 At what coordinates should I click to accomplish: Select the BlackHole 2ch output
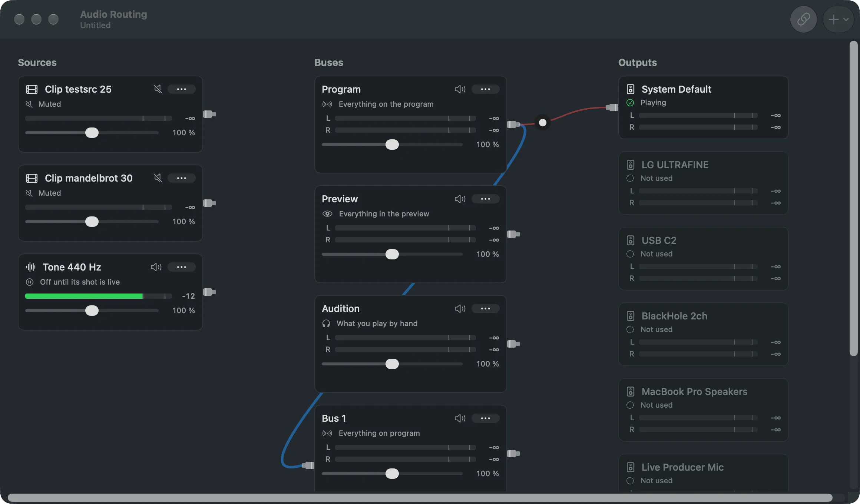coord(704,334)
